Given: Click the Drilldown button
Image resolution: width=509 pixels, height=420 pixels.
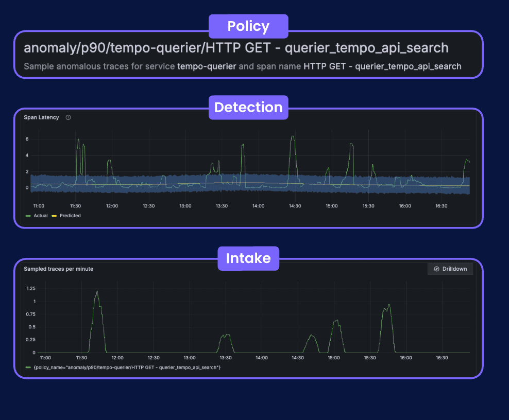Looking at the screenshot, I should pyautogui.click(x=450, y=269).
